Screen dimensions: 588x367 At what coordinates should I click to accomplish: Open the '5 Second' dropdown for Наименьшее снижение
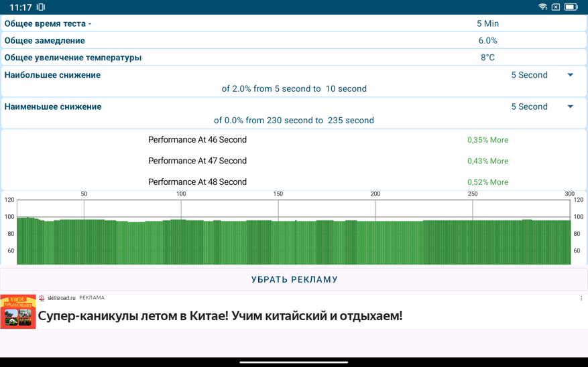pos(542,106)
